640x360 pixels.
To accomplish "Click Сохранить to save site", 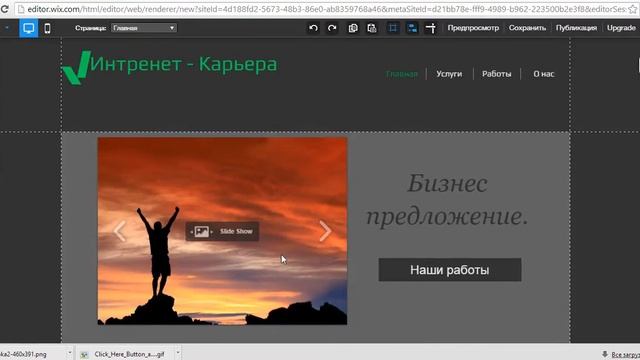I will pos(527,28).
